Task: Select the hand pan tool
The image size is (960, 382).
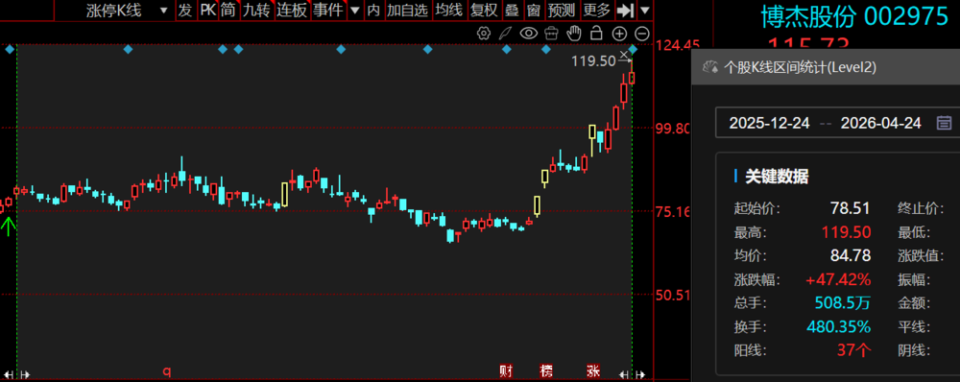Action: click(x=574, y=33)
